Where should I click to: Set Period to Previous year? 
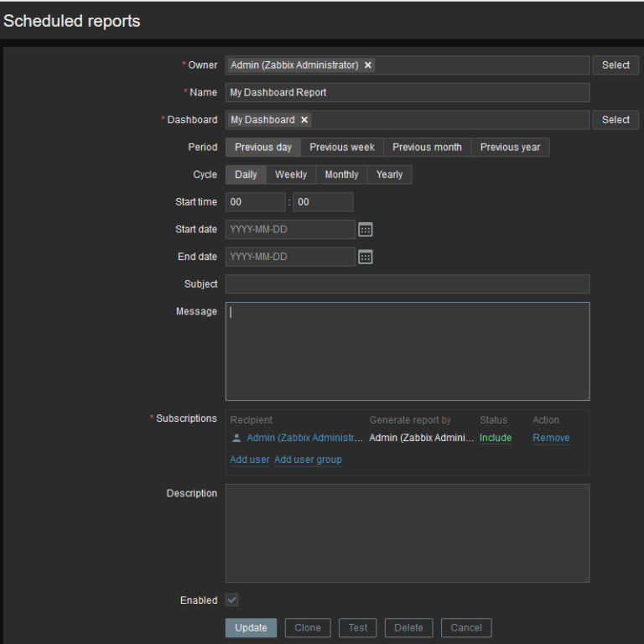tap(510, 148)
